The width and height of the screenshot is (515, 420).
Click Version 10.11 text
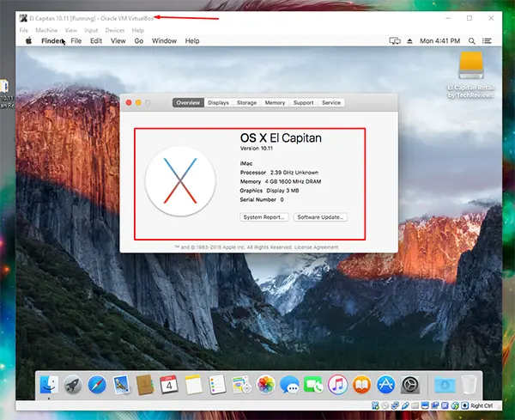(257, 149)
